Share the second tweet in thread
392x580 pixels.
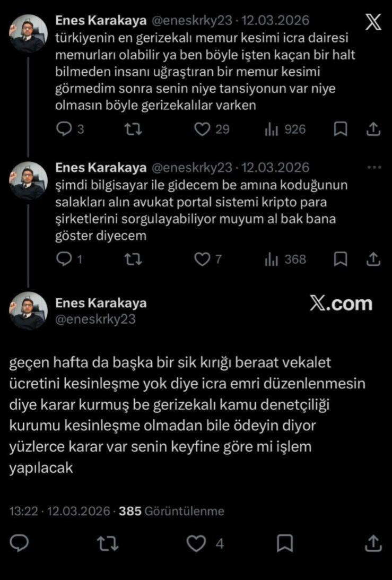pos(373,259)
